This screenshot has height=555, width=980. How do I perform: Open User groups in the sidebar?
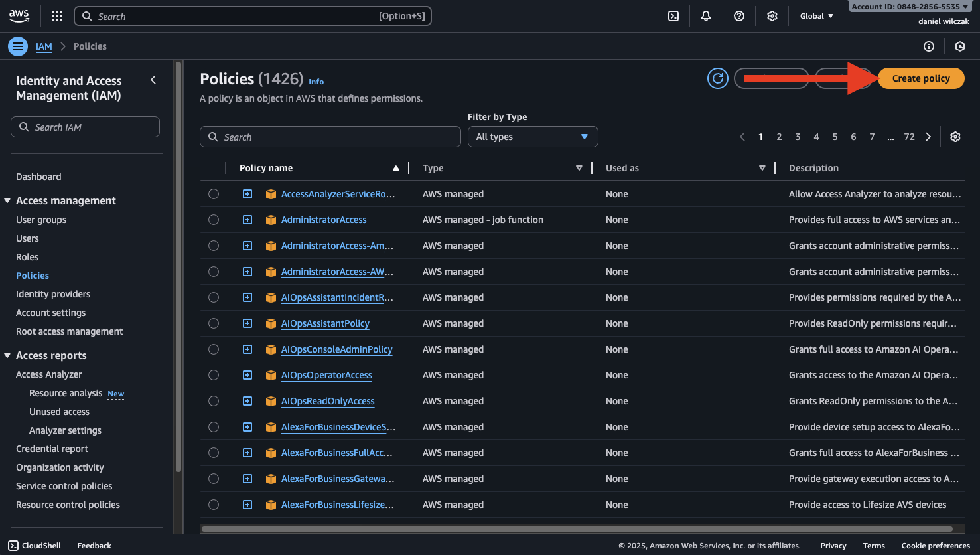[x=41, y=220]
